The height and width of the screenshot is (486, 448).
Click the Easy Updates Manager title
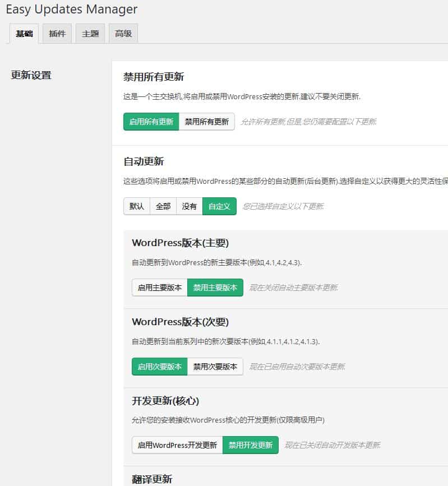point(72,10)
